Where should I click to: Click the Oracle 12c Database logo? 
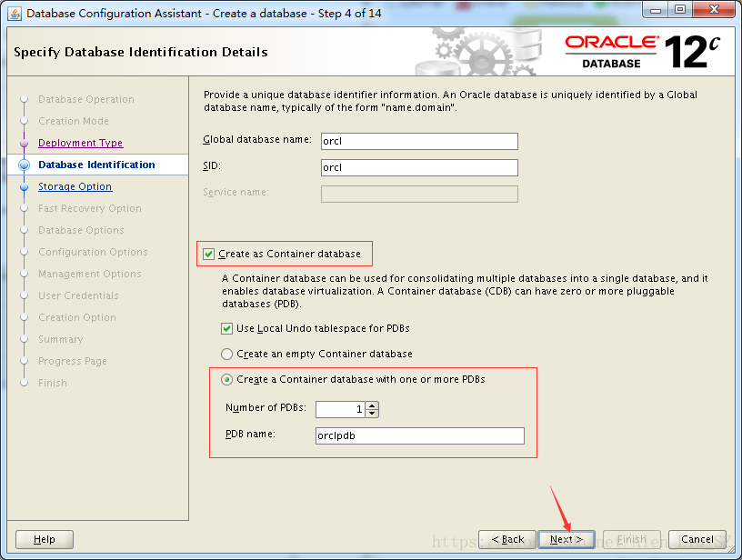(643, 52)
